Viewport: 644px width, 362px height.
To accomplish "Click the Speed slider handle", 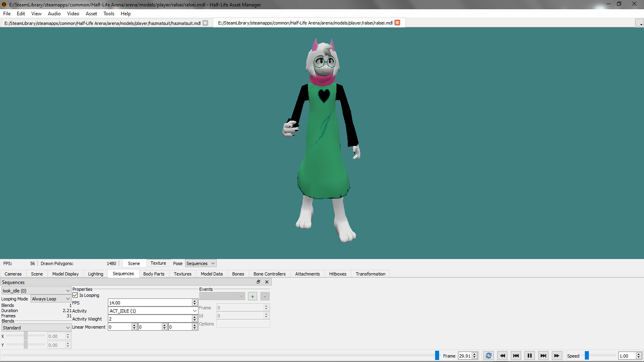I will click(x=587, y=356).
